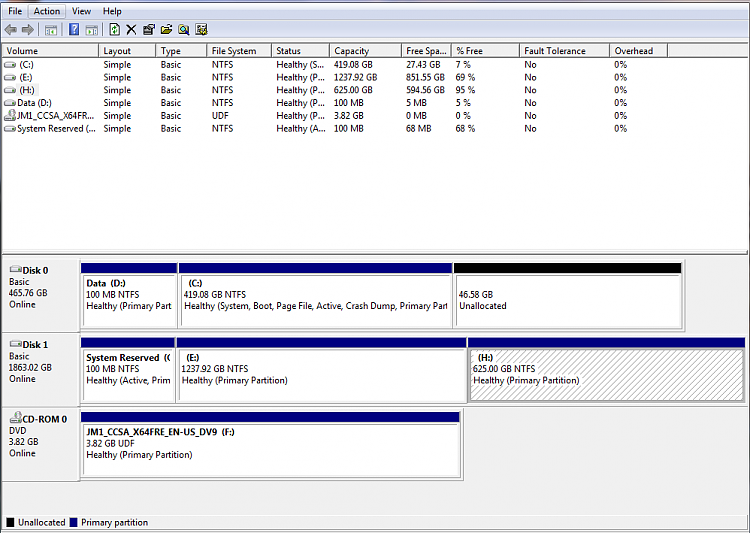Open the Action menu
Viewport: 750px width, 533px height.
[x=47, y=11]
